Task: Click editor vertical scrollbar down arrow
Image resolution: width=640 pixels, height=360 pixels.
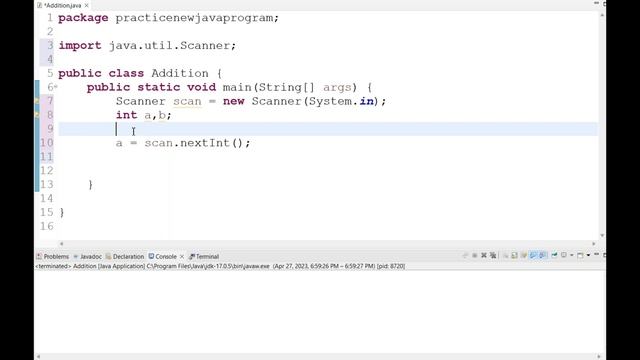Action: (x=602, y=236)
